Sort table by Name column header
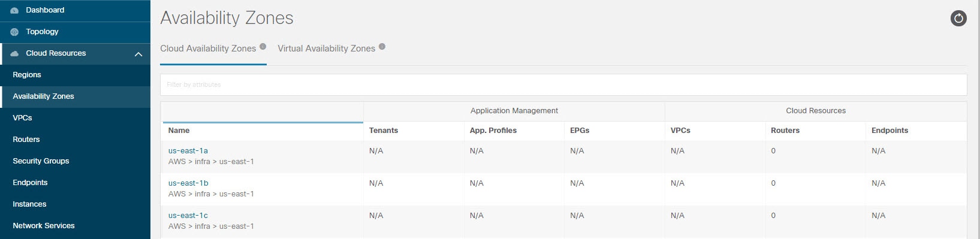The image size is (980, 239). (179, 131)
